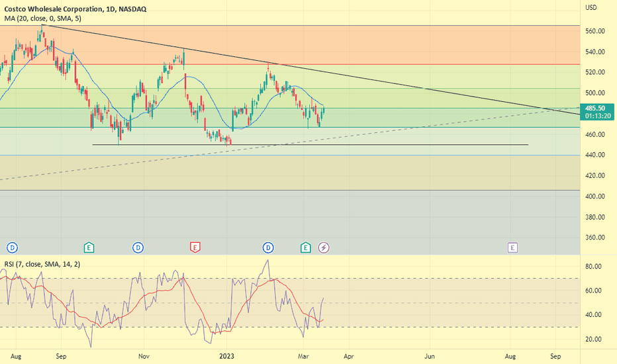Open the upcoming purple 'E' earnings marker near Aug 2023

512,248
